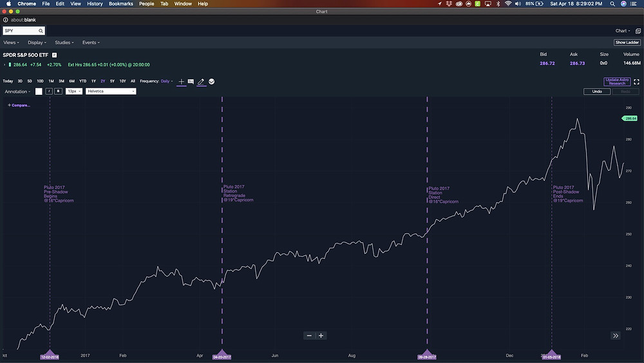This screenshot has height=363, width=644.
Task: Open Siri from the menu bar
Action: [x=623, y=4]
